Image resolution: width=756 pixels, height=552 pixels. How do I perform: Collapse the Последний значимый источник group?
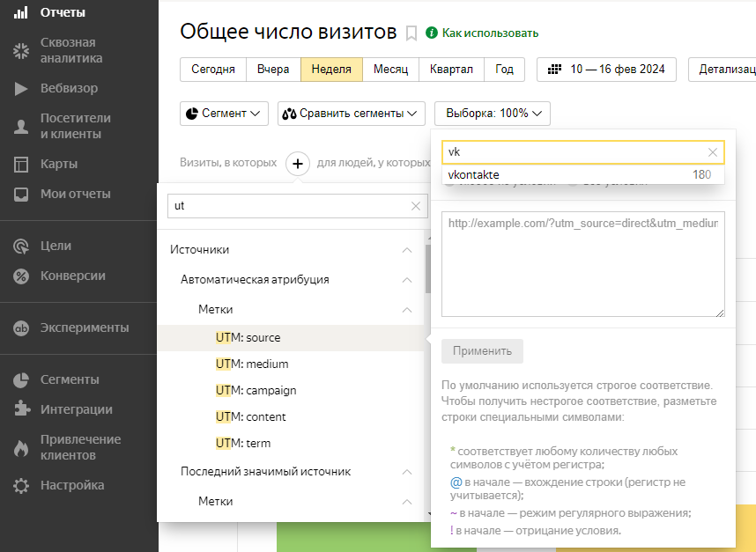(407, 472)
